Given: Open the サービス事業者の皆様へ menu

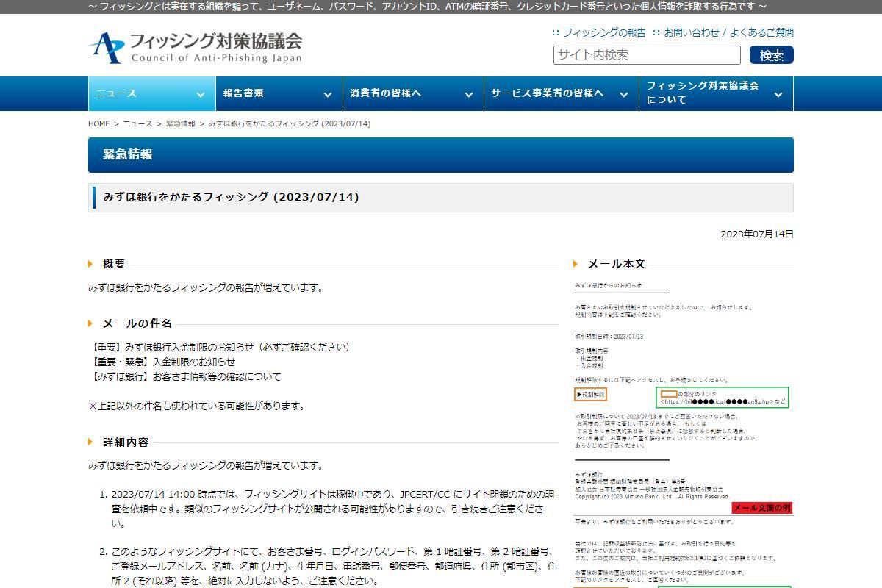Looking at the screenshot, I should tap(562, 93).
